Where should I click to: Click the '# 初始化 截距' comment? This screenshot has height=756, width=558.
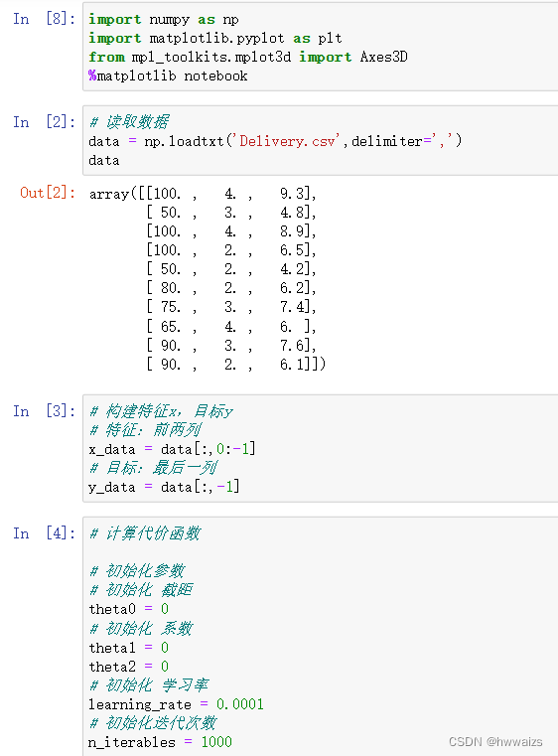pos(141,590)
